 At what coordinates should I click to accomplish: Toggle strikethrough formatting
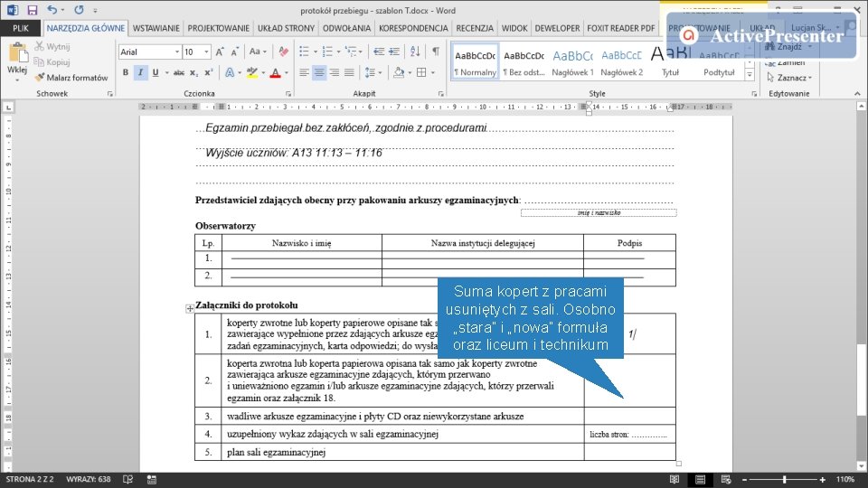pyautogui.click(x=179, y=72)
